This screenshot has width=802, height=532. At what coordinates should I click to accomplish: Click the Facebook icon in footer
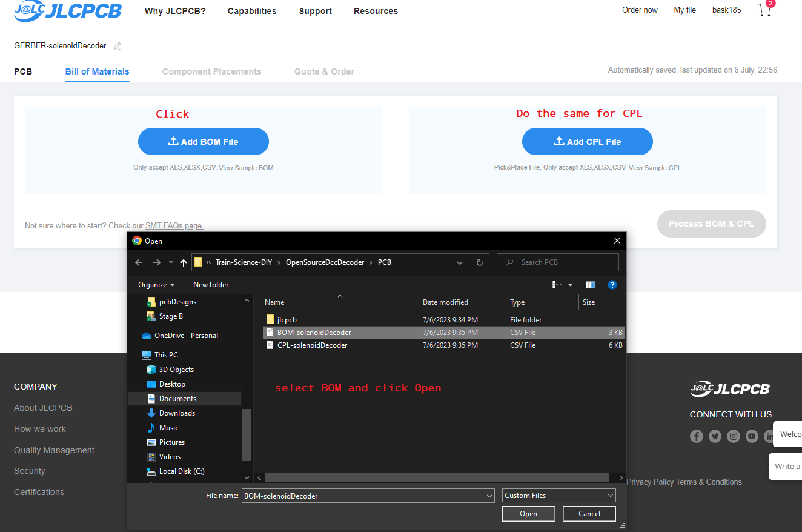(697, 436)
